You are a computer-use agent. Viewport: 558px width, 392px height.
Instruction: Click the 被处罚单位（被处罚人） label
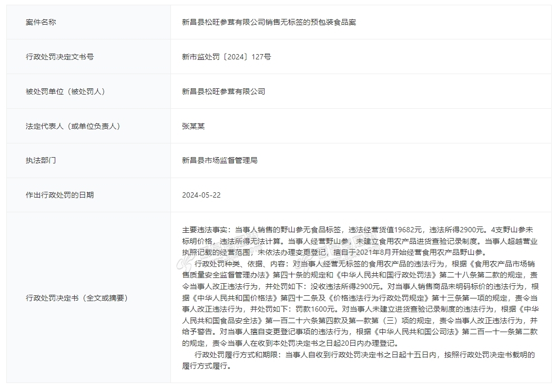coord(65,91)
